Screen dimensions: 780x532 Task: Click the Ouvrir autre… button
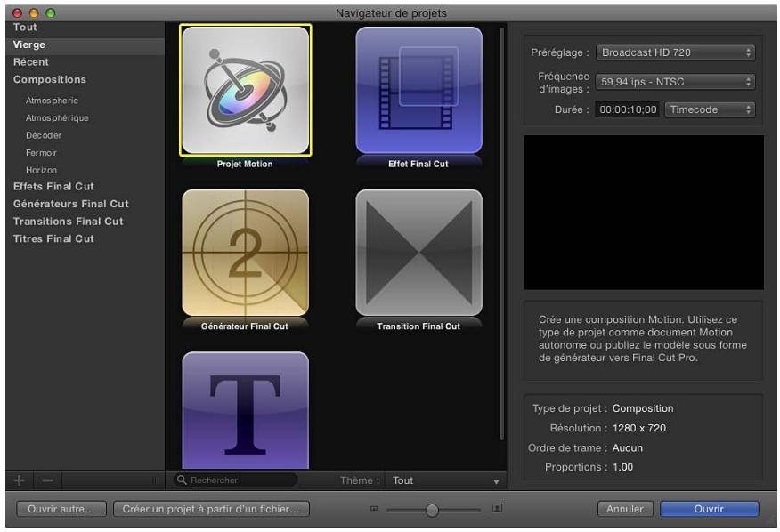click(61, 509)
